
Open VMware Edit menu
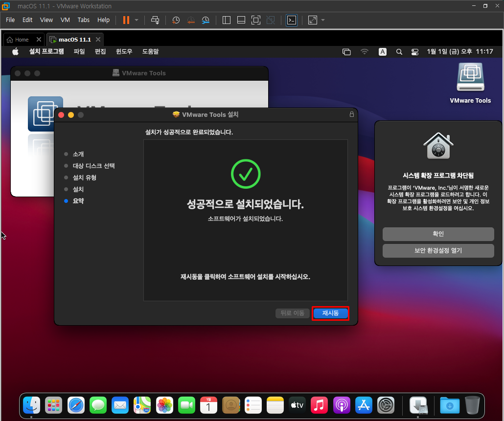[27, 20]
